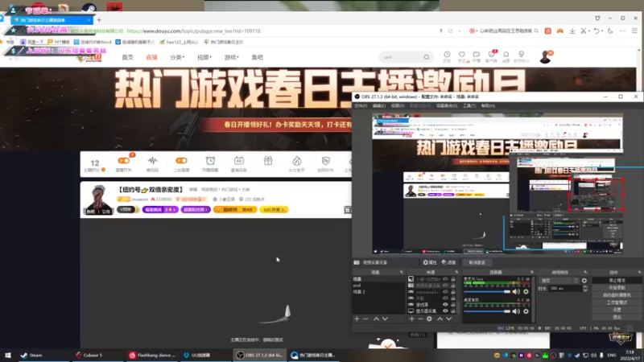This screenshot has width=644, height=362.
Task: Click the alarm clock icon in streamer toolbar
Action: (210, 161)
